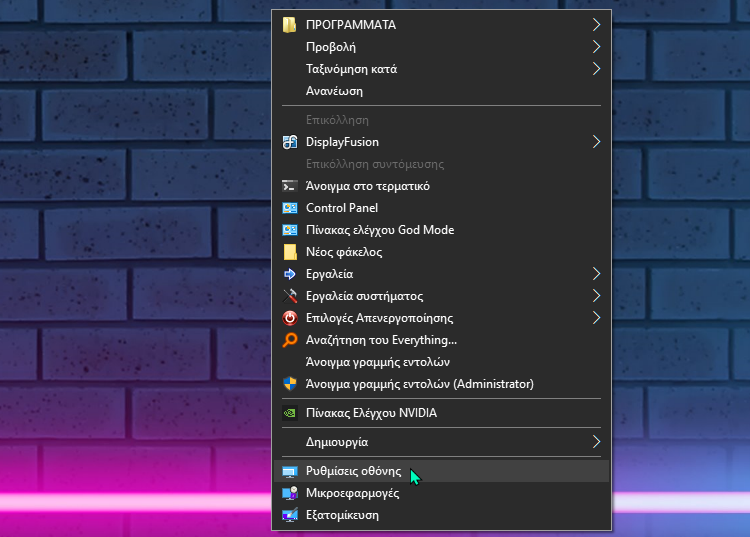Click Πίνακας Ελέγχου NVIDIA text
This screenshot has height=537, width=750.
coord(371,413)
